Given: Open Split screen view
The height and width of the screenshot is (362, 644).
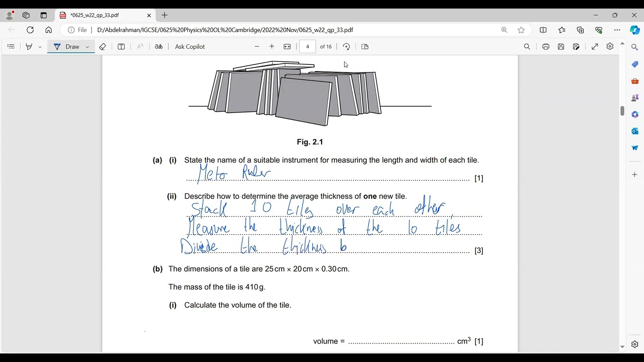Looking at the screenshot, I should point(543,30).
